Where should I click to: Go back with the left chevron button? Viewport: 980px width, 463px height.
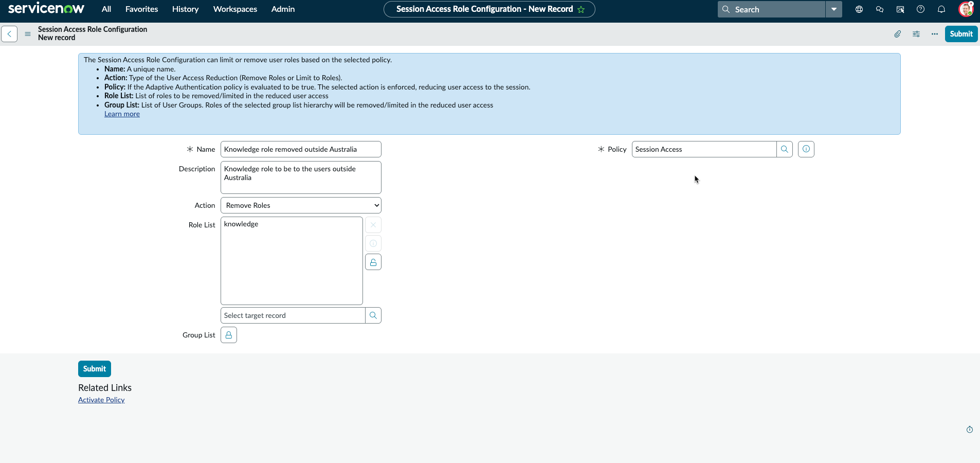9,34
